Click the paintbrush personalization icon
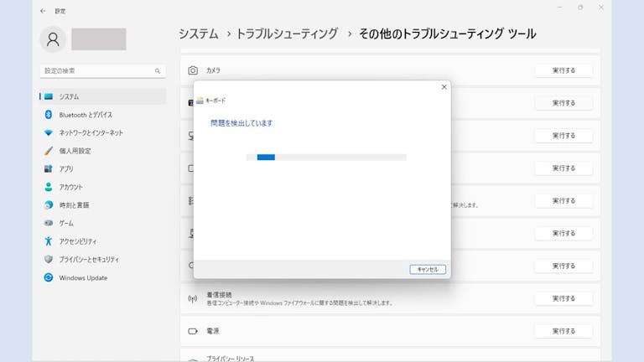The height and width of the screenshot is (362, 644). point(49,151)
